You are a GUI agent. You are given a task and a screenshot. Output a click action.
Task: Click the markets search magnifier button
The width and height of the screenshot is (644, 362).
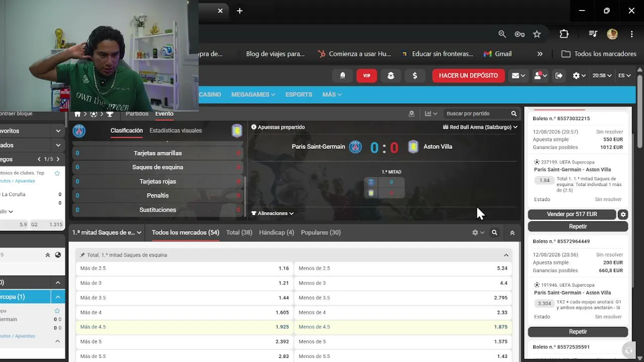tap(495, 233)
